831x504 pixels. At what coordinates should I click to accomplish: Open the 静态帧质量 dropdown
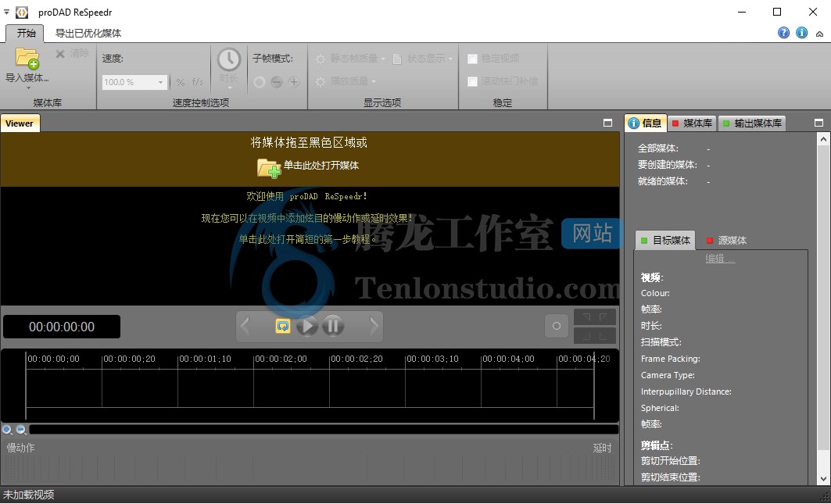(x=350, y=59)
